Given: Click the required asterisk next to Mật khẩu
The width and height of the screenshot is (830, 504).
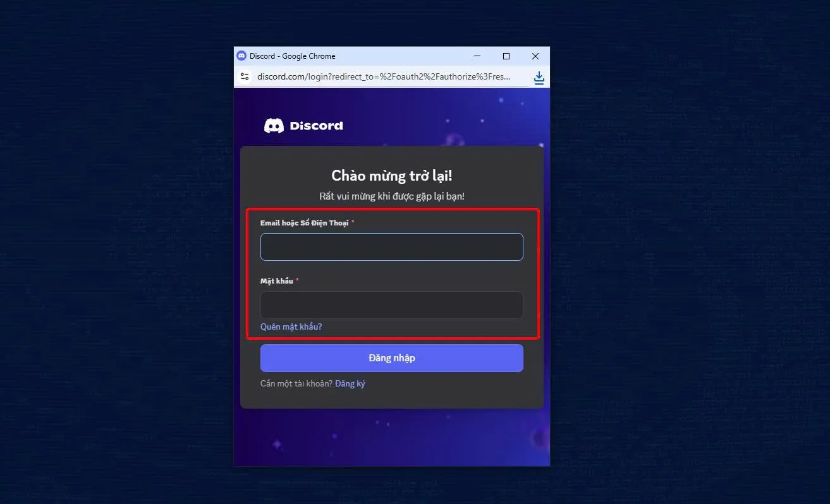Looking at the screenshot, I should [x=297, y=280].
